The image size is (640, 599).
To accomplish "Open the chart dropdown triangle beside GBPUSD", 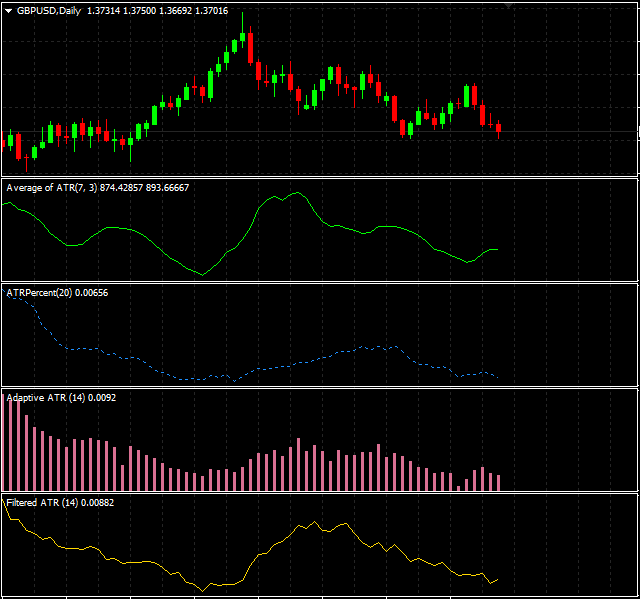I will (x=9, y=11).
